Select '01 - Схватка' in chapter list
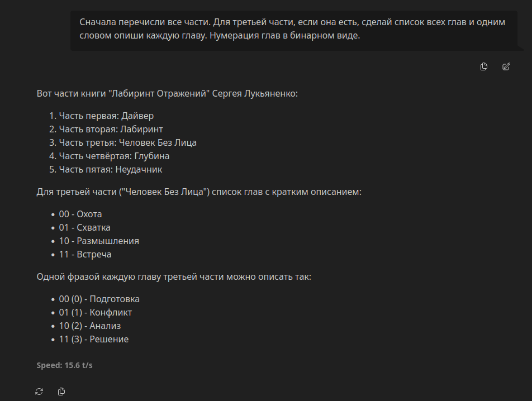Image resolution: width=532 pixels, height=401 pixels. click(x=84, y=227)
